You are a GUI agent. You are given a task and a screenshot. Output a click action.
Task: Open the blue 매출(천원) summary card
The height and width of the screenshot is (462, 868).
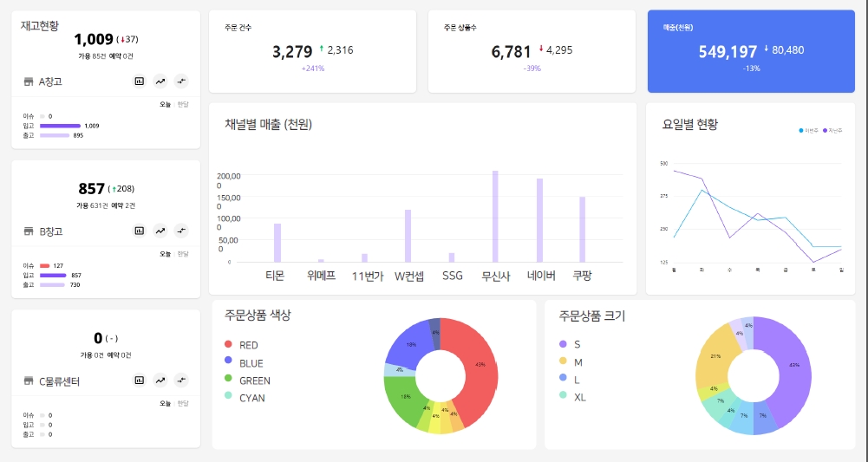click(x=751, y=51)
